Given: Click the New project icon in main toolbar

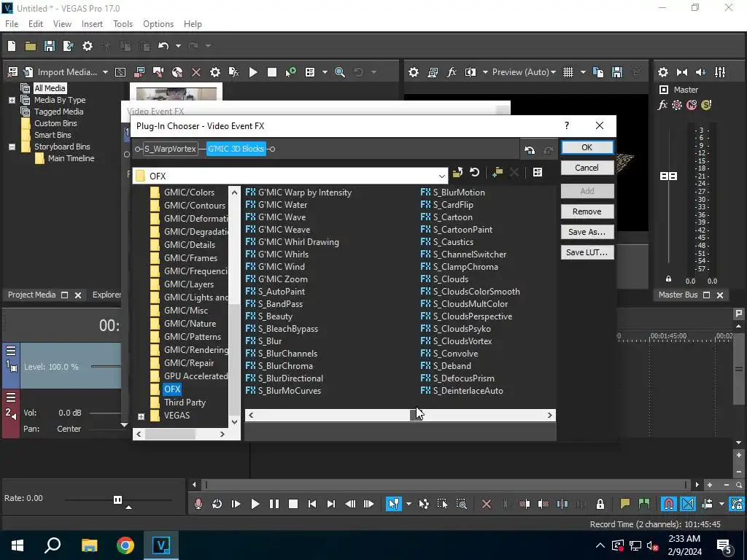Looking at the screenshot, I should pos(12,46).
